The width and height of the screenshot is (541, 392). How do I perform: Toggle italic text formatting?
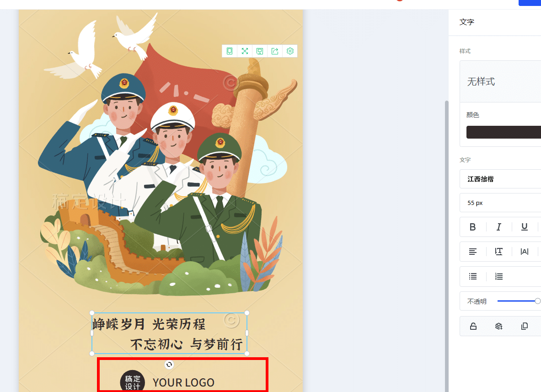point(498,227)
